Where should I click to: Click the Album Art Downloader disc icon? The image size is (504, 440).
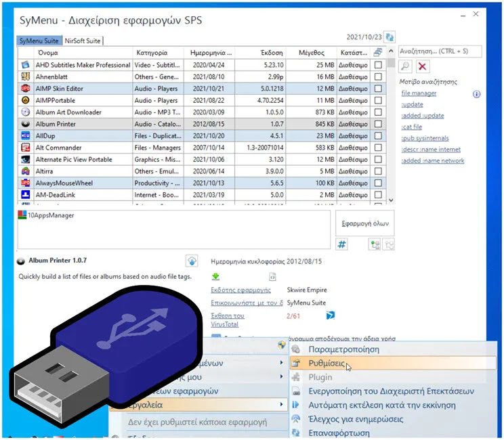click(25, 112)
